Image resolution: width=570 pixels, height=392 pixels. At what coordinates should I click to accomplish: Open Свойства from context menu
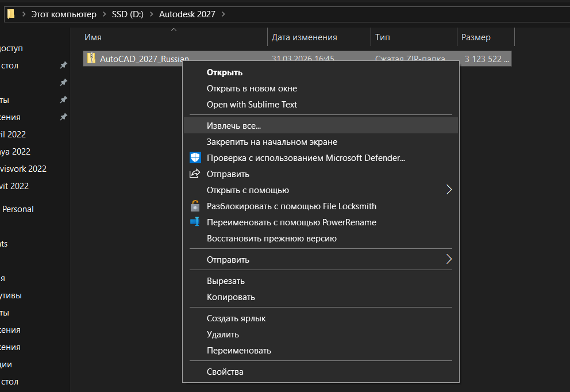(225, 372)
